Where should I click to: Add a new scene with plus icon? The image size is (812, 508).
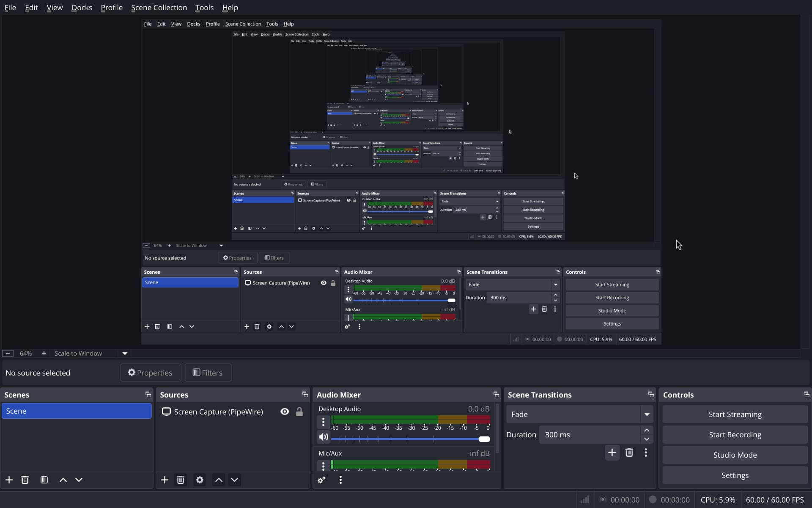tap(9, 480)
